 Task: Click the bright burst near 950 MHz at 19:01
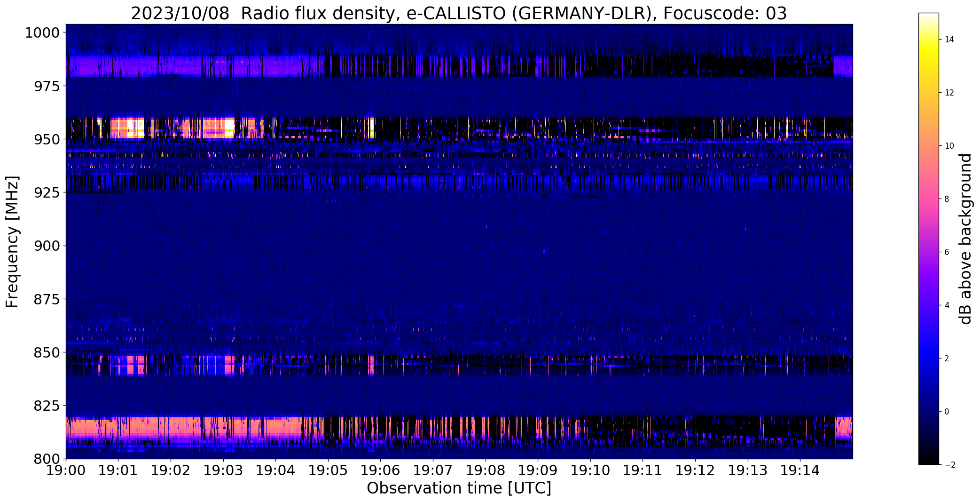128,128
